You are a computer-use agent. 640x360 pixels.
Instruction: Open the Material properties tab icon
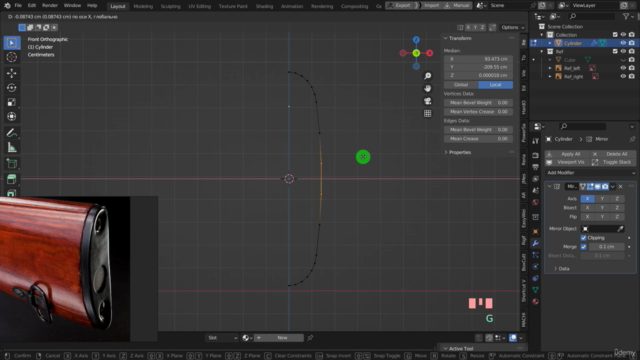[x=535, y=302]
